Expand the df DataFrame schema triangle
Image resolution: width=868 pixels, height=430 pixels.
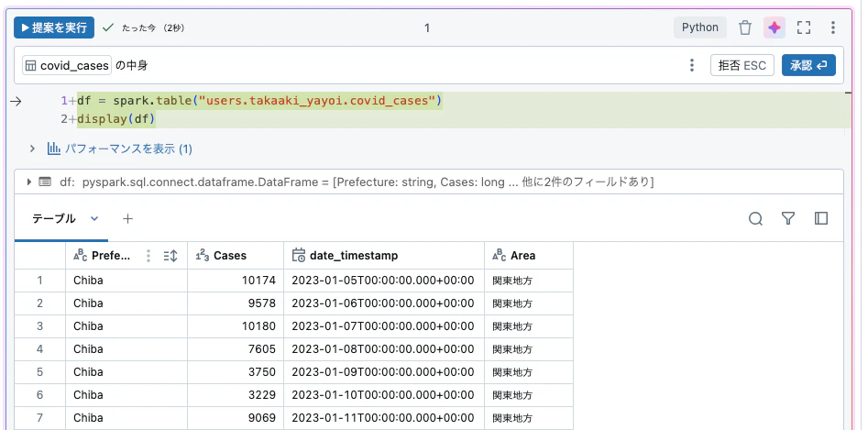point(28,182)
